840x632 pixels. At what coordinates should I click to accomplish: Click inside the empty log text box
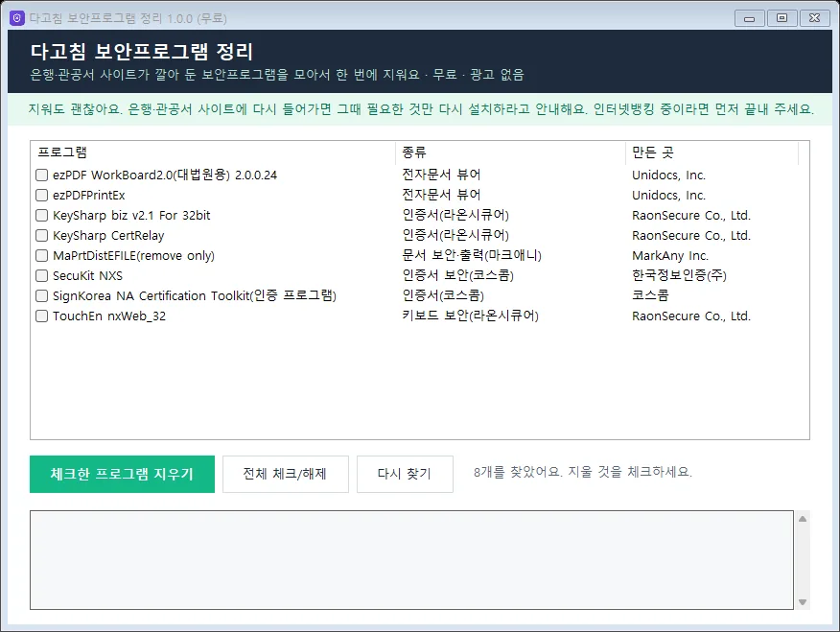point(411,560)
